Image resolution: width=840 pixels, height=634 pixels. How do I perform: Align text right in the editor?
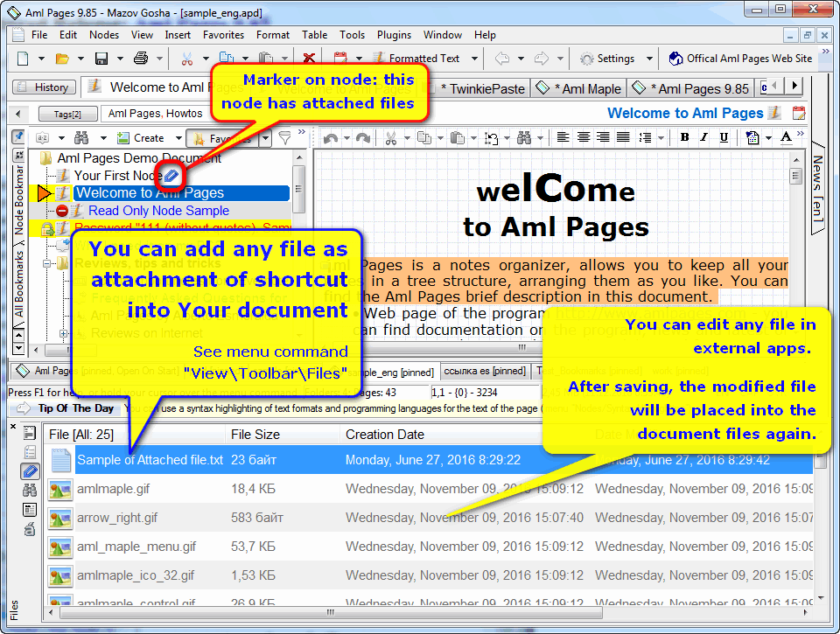coord(603,137)
